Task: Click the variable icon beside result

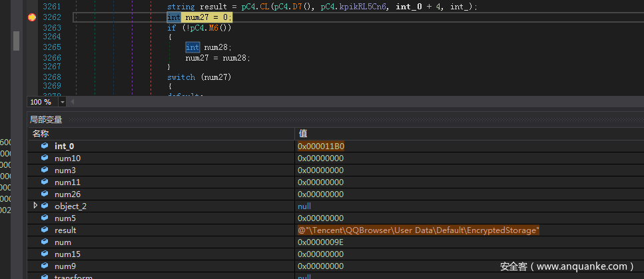Action: coord(45,230)
